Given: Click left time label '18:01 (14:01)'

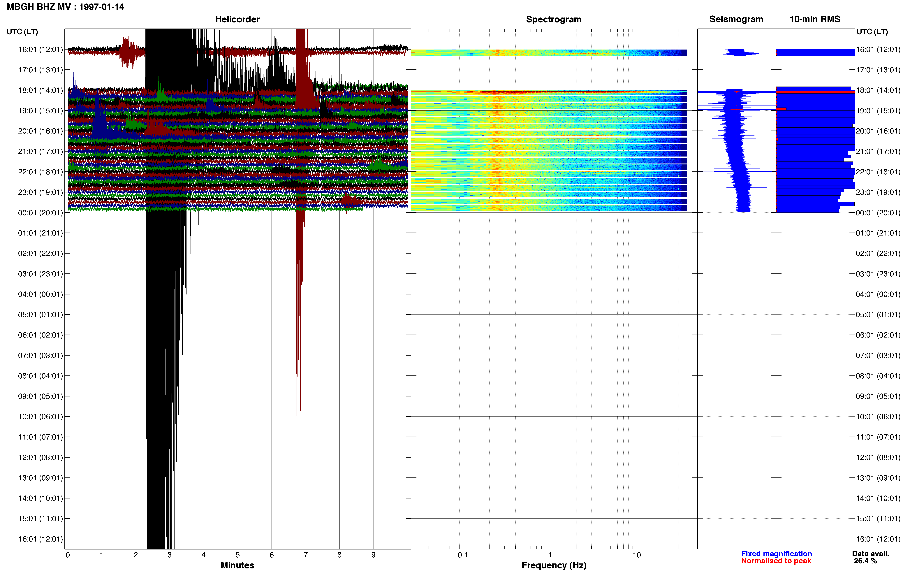Looking at the screenshot, I should 41,90.
